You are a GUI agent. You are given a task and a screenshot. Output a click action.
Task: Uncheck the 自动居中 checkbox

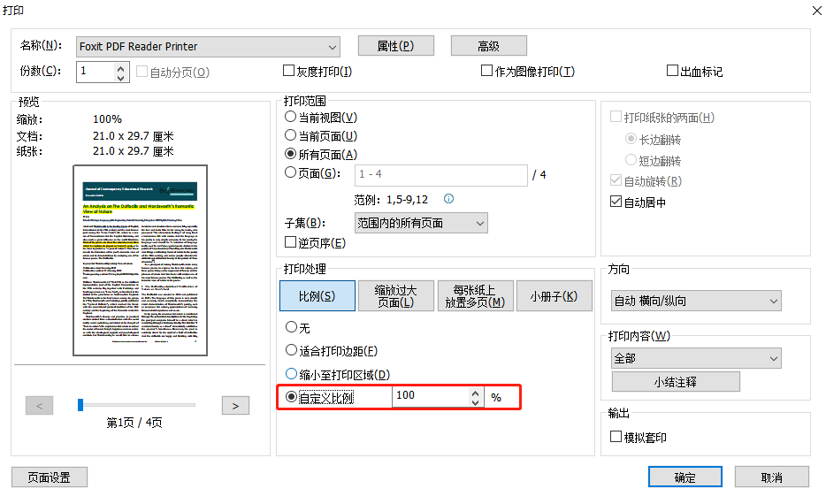pos(616,202)
